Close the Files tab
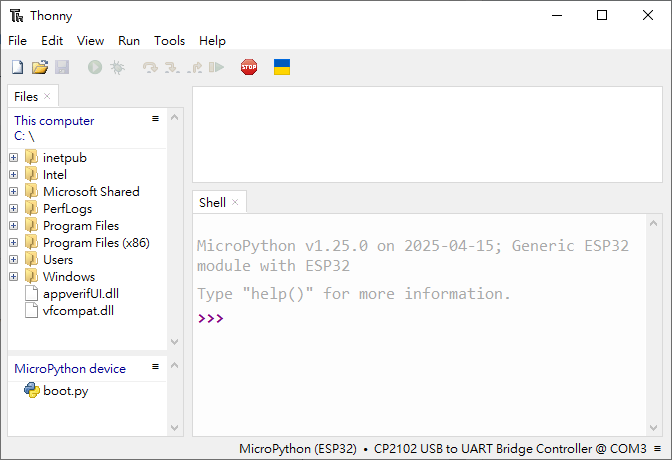The image size is (672, 460). click(47, 96)
